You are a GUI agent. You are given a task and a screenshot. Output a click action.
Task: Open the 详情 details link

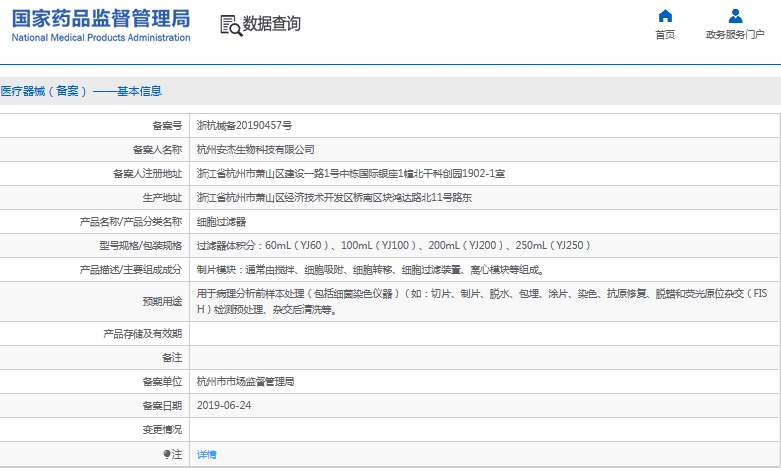click(x=206, y=454)
